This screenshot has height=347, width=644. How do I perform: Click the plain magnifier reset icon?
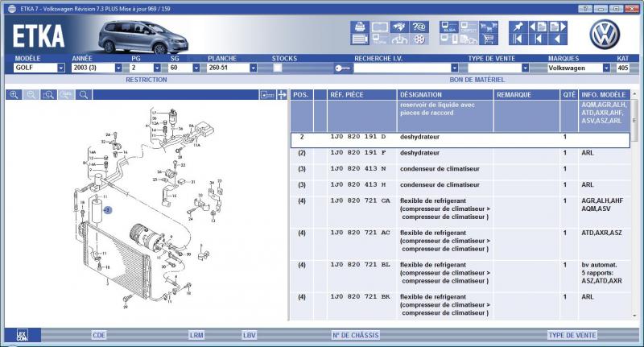(84, 95)
